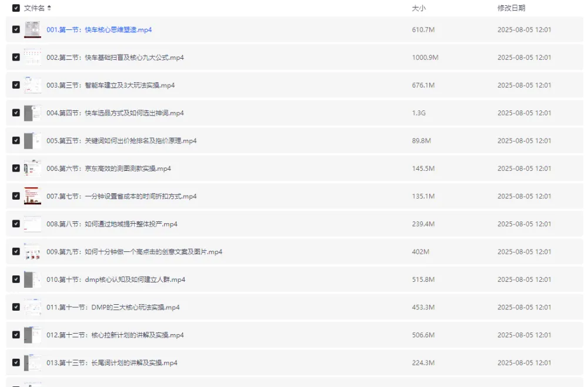Untick the checkbox for 008.第八节 file
This screenshot has width=588, height=387.
click(x=16, y=224)
